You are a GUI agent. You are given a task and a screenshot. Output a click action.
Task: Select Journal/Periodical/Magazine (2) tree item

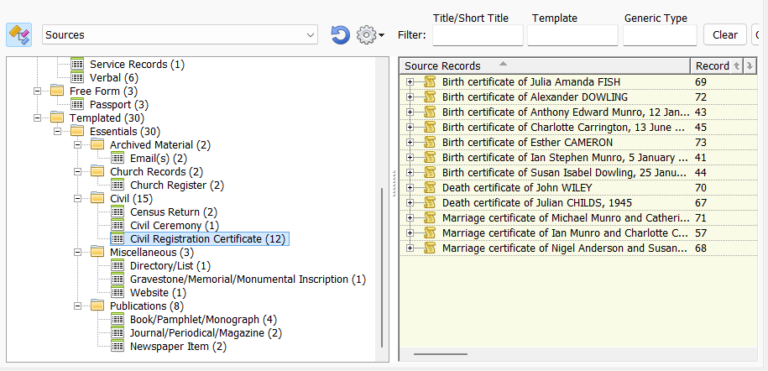[206, 333]
